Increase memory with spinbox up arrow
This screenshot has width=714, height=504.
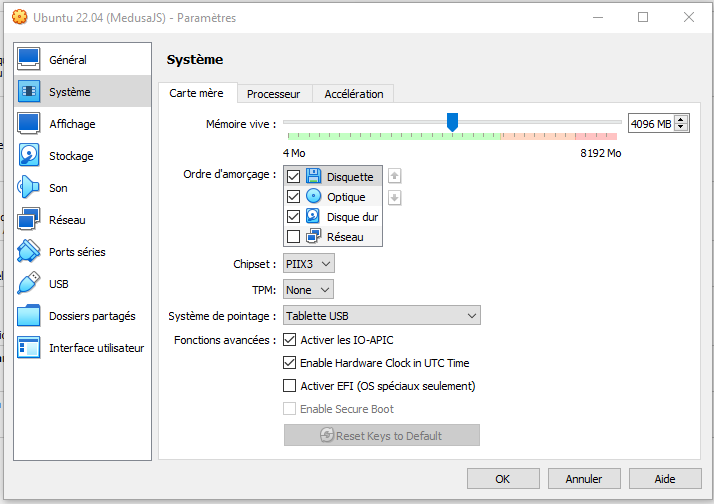pyautogui.click(x=681, y=120)
